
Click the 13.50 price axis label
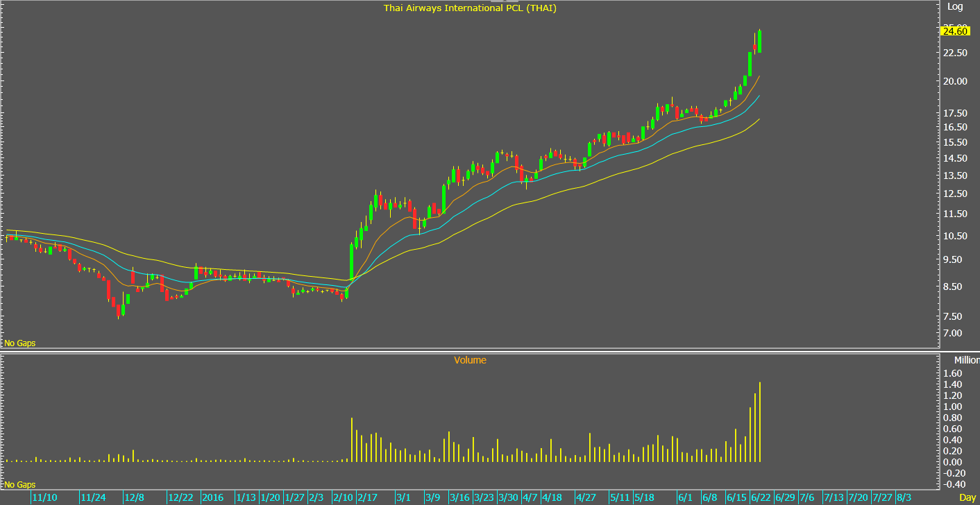[956, 176]
